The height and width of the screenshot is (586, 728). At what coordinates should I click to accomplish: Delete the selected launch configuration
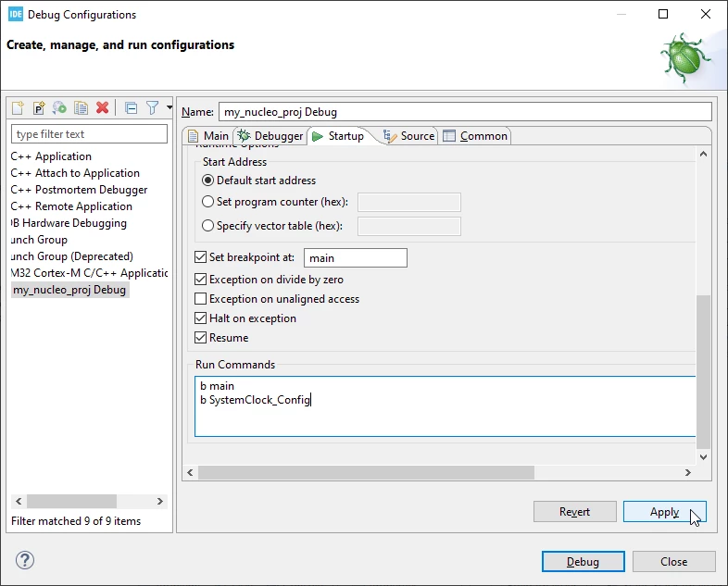(102, 108)
